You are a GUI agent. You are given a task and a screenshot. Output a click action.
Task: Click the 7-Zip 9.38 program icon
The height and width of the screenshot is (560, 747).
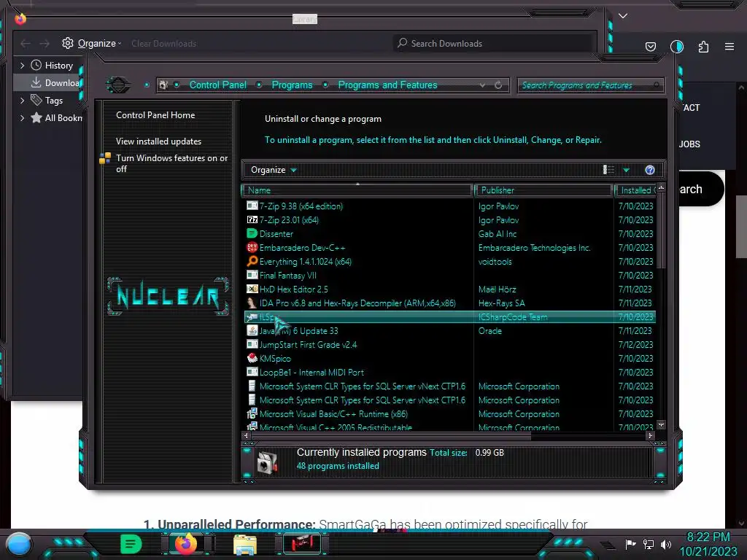click(252, 206)
